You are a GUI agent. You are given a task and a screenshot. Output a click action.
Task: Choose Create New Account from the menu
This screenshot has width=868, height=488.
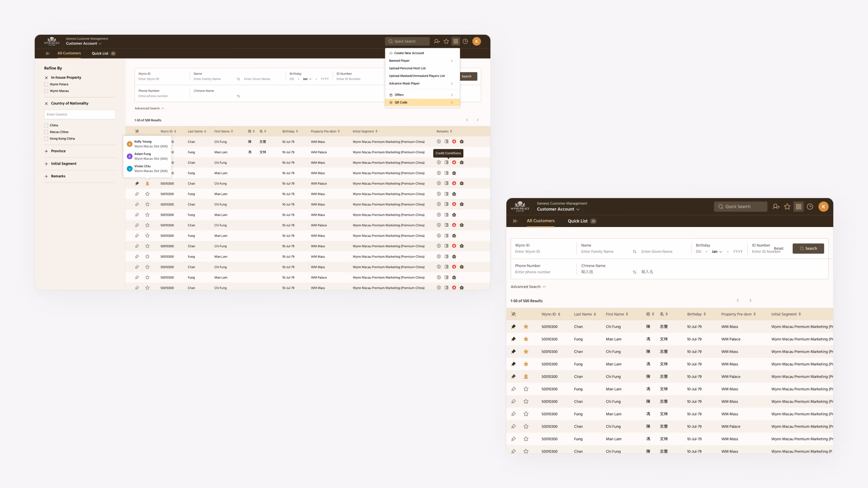click(x=422, y=53)
